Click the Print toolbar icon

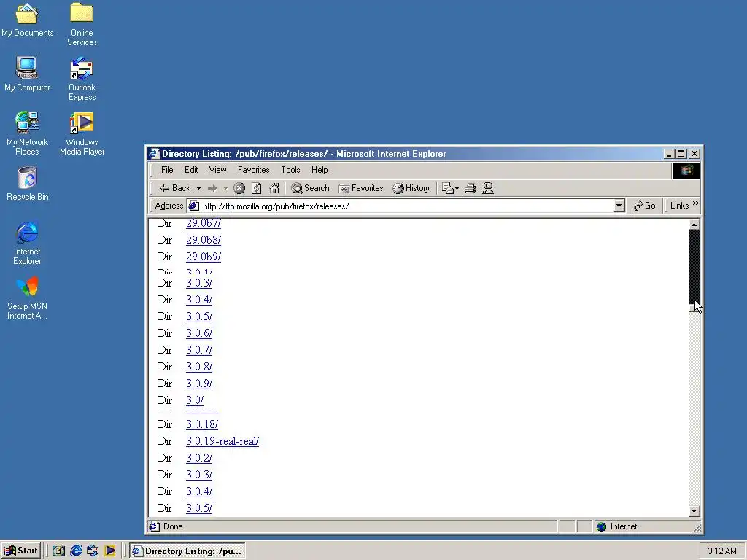point(471,188)
